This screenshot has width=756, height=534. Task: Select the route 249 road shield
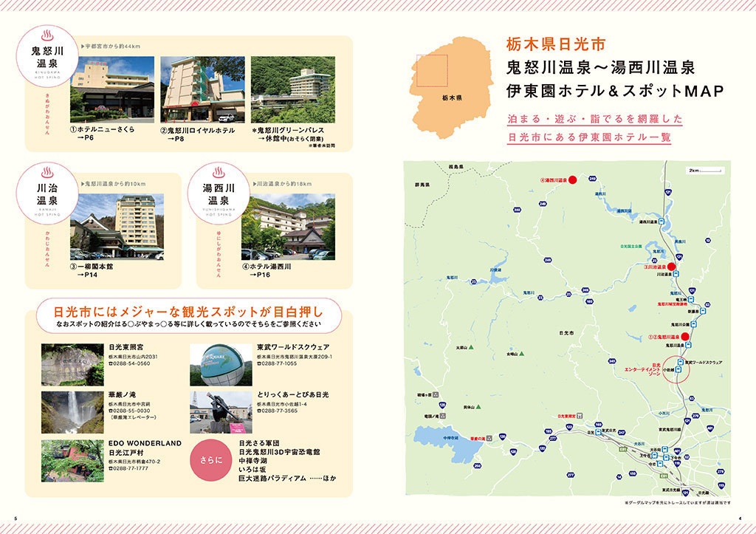point(593,177)
